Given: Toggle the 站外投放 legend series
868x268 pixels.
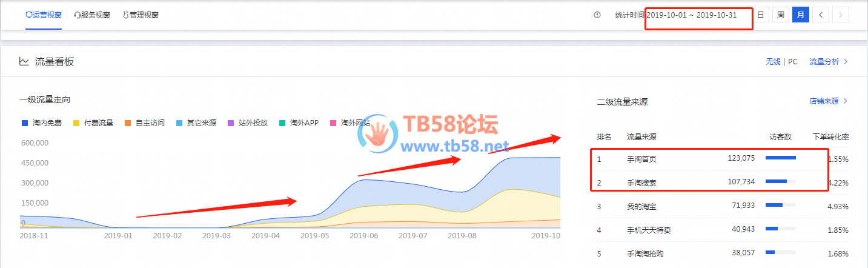Looking at the screenshot, I should (247, 123).
